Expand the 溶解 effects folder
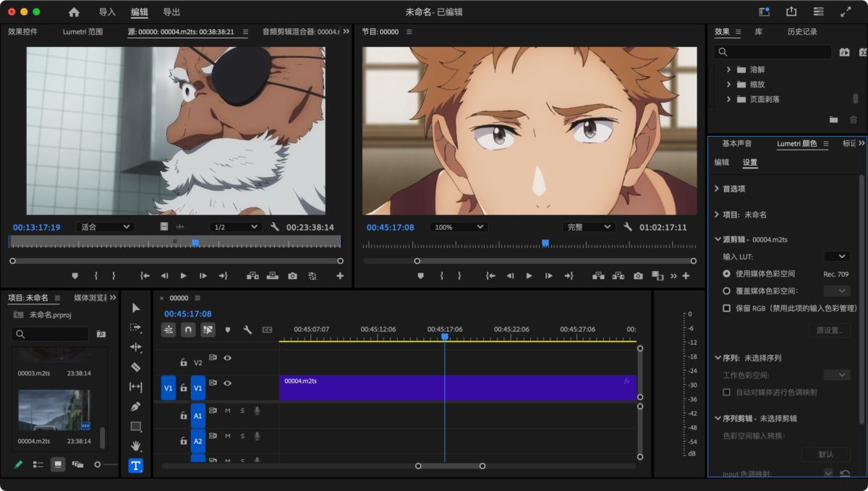The height and width of the screenshot is (491, 868). (x=728, y=69)
